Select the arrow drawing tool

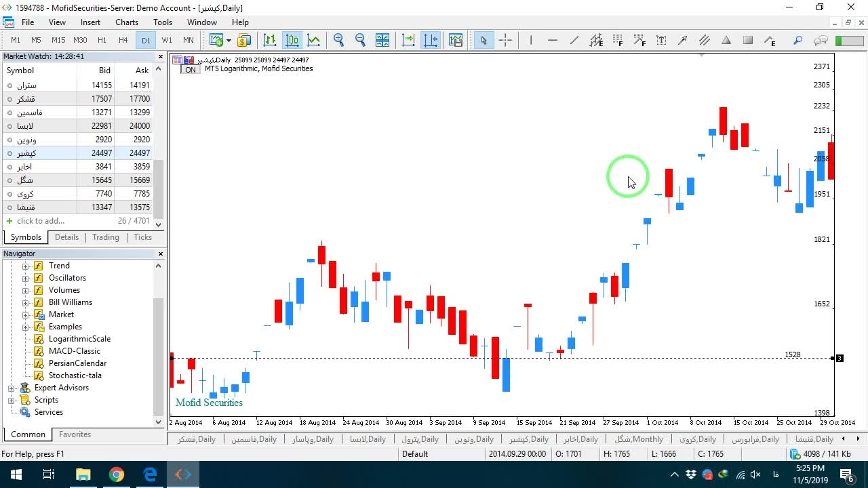pos(683,40)
